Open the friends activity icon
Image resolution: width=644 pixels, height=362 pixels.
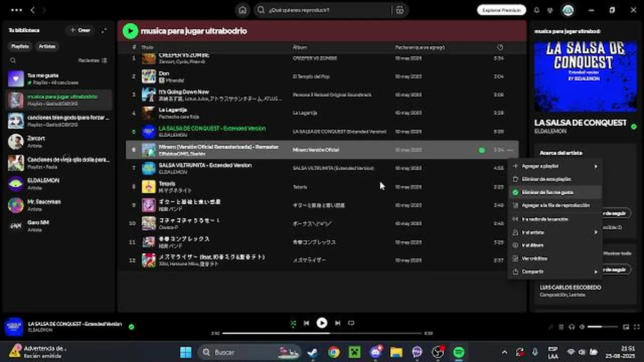coord(550,10)
